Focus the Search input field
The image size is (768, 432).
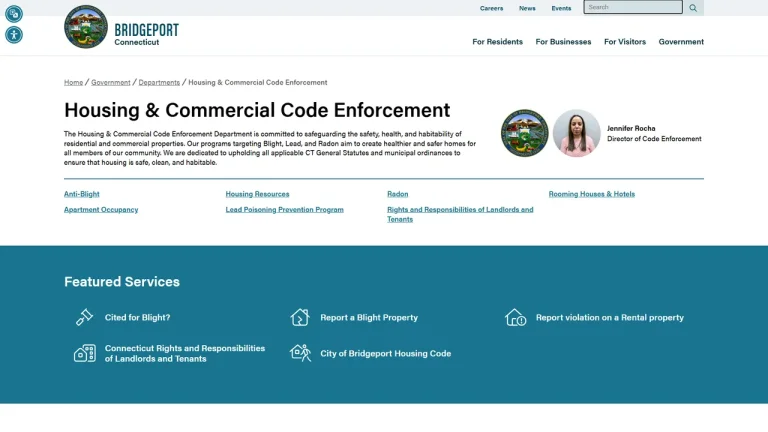click(x=633, y=7)
